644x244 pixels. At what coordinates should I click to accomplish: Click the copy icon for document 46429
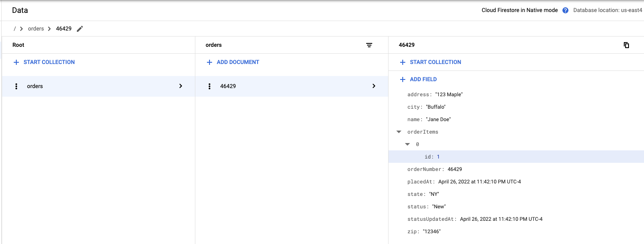tap(626, 45)
